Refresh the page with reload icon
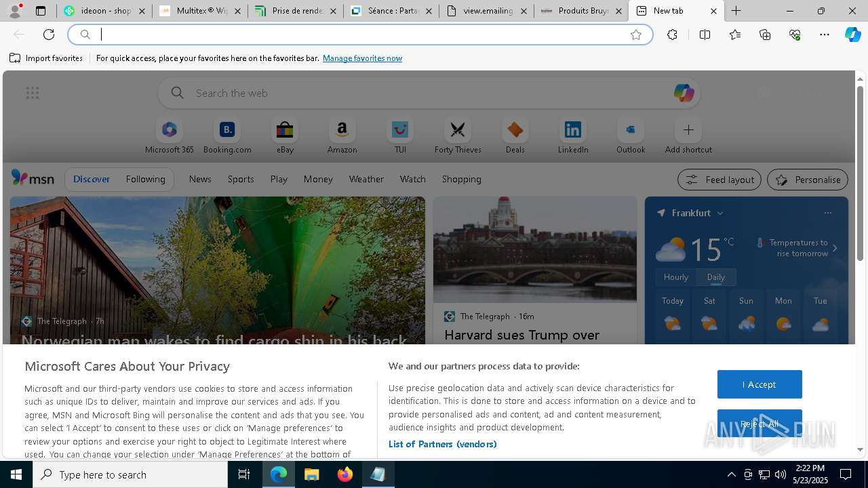868x488 pixels. click(x=49, y=35)
